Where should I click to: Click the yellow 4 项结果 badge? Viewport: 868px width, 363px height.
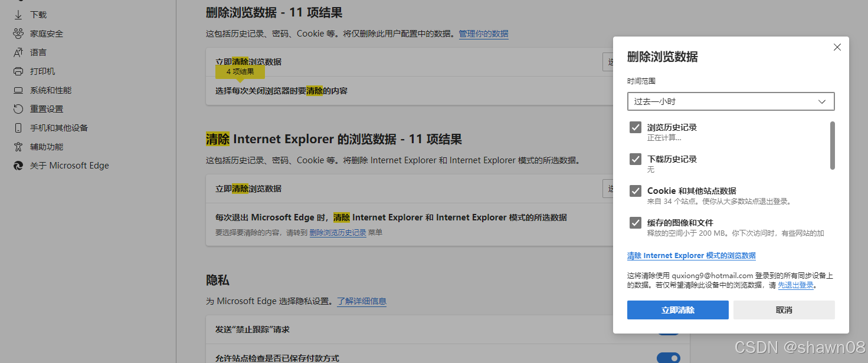240,71
